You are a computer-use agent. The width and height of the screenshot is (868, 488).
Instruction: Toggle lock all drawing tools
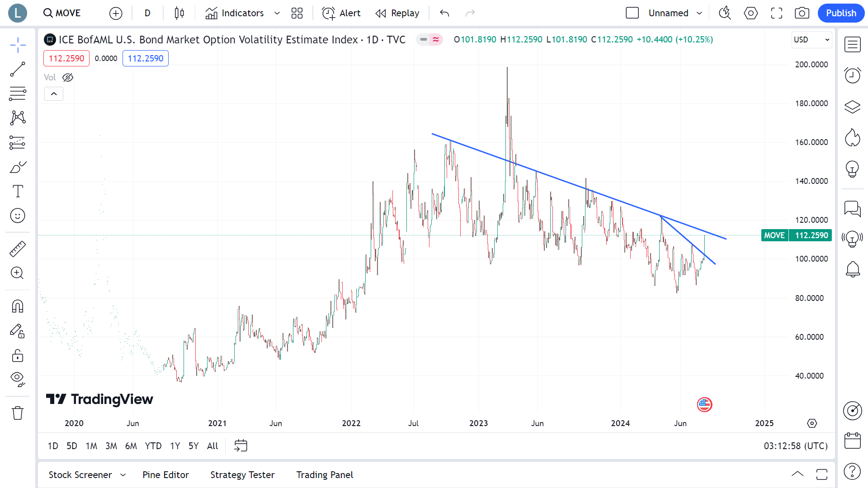pyautogui.click(x=18, y=356)
